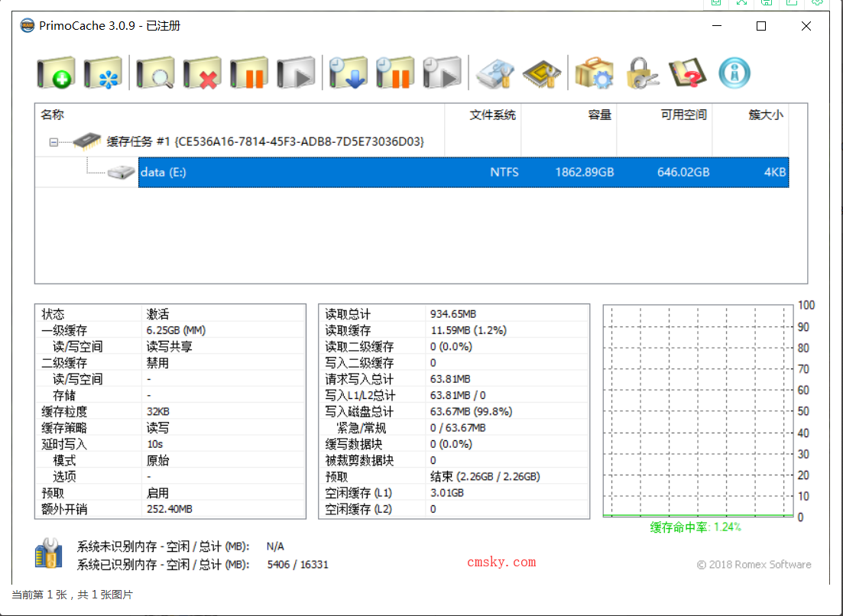
Task: Click the 结束 (2.26GB / 2.26GB) prefetch value
Action: [485, 477]
